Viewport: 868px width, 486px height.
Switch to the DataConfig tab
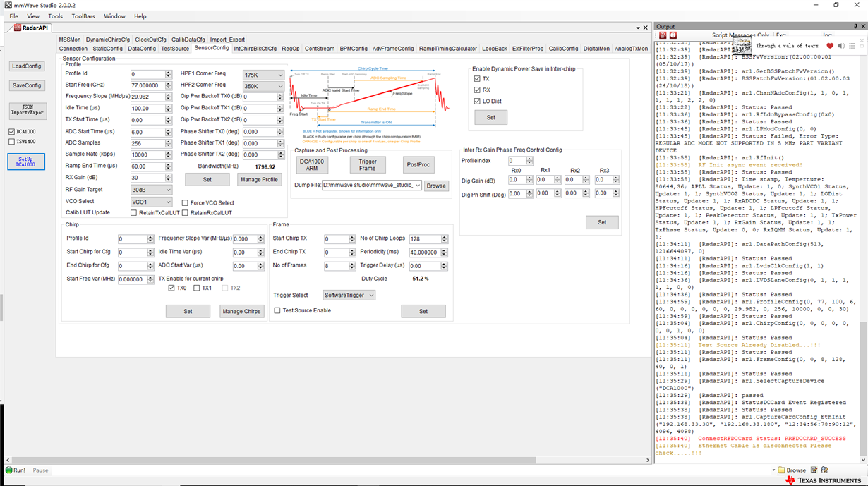pyautogui.click(x=142, y=49)
